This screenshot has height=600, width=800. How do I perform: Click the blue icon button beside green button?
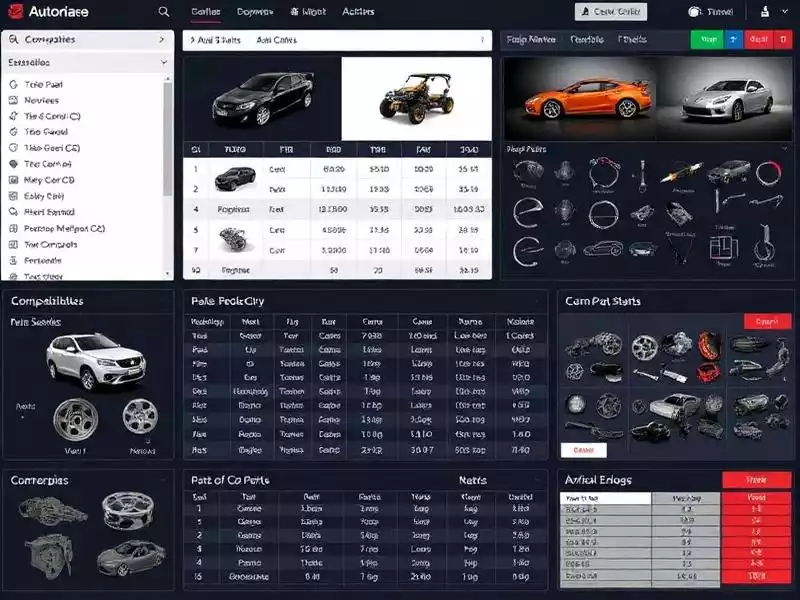733,39
